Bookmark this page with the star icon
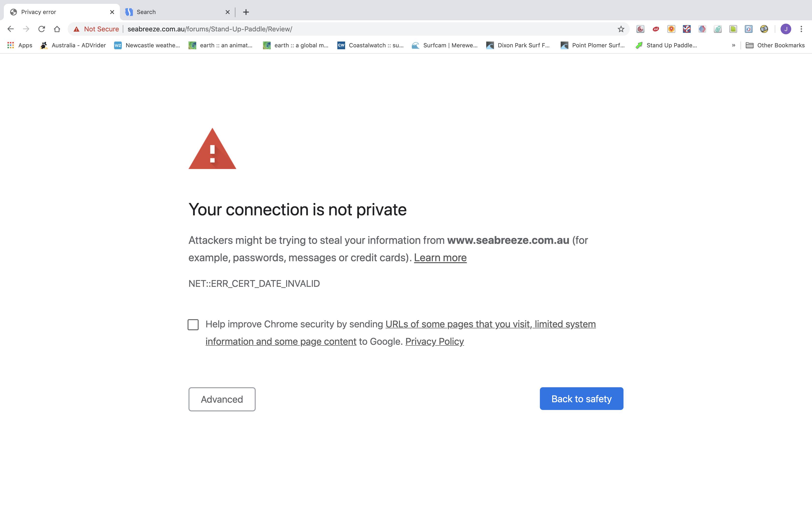Viewport: 812px width, 507px height. pyautogui.click(x=621, y=29)
